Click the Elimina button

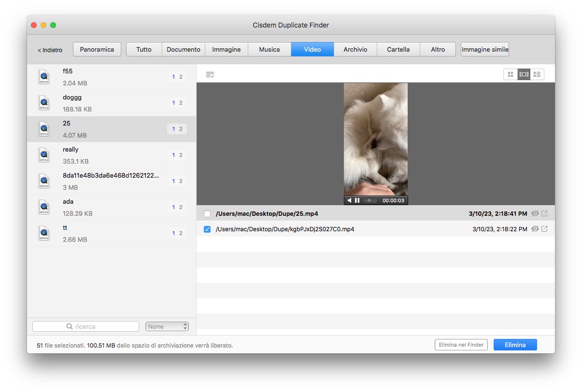(x=515, y=344)
